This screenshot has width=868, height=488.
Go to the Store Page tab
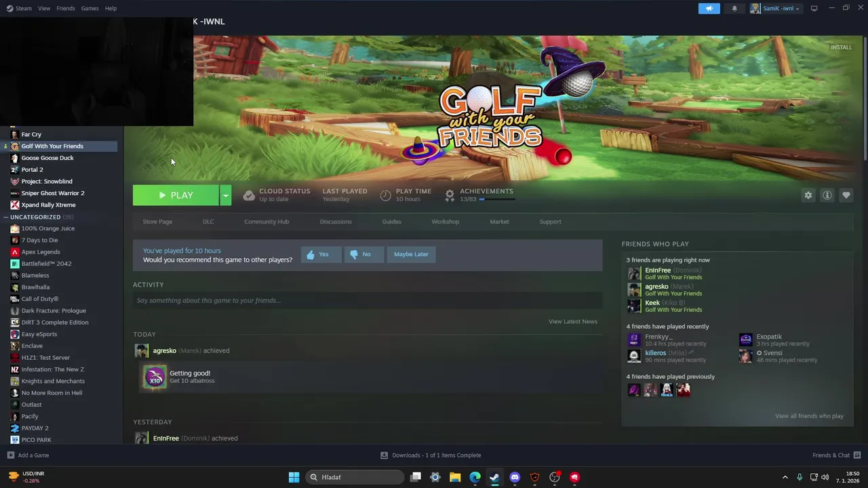click(x=157, y=222)
